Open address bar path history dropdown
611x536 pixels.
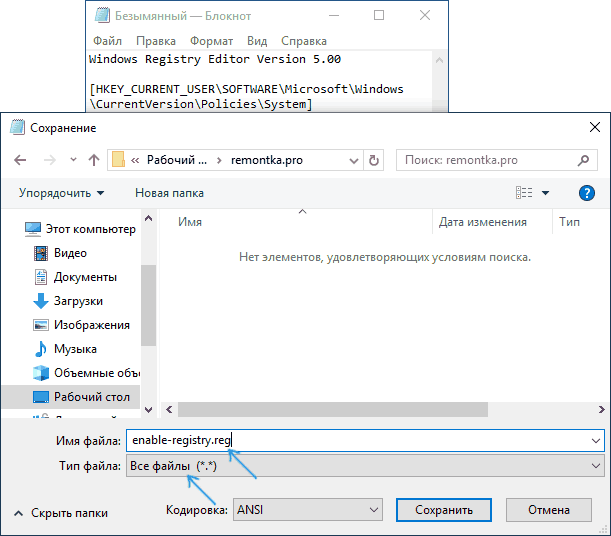click(x=353, y=160)
